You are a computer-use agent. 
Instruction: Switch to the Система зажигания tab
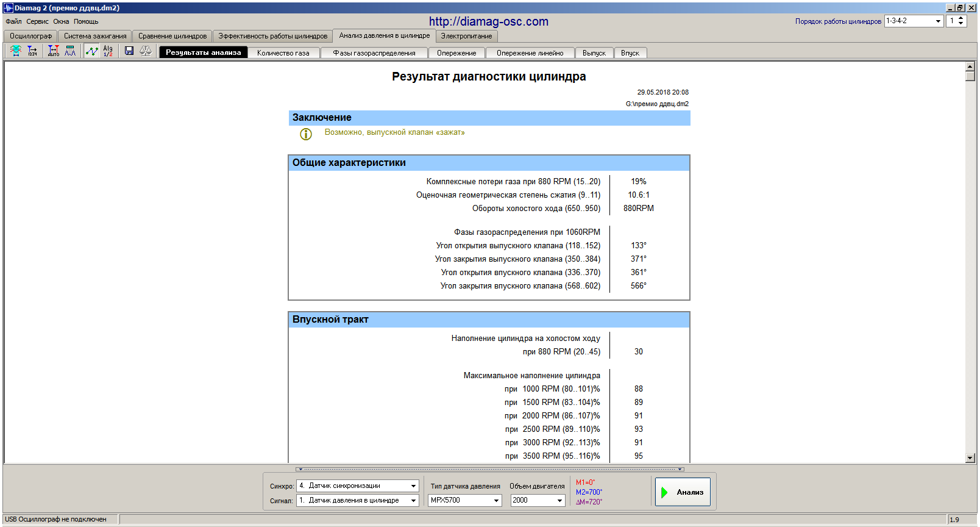[95, 36]
